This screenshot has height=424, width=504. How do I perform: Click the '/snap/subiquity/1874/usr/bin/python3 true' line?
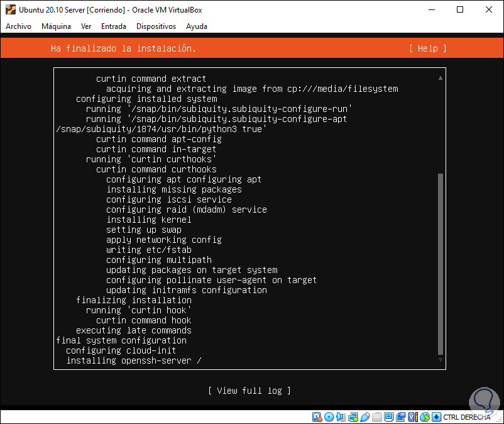click(x=162, y=129)
